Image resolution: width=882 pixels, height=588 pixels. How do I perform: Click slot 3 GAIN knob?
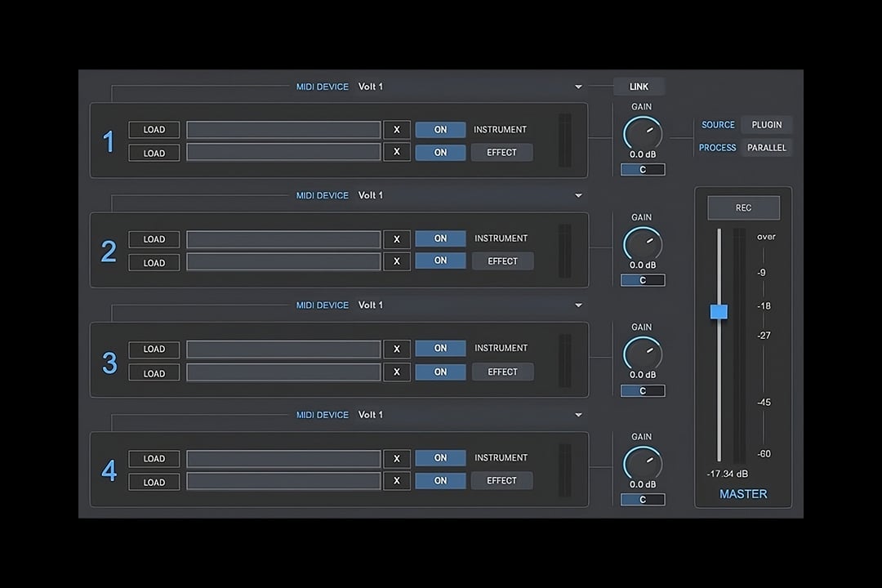[x=643, y=354]
